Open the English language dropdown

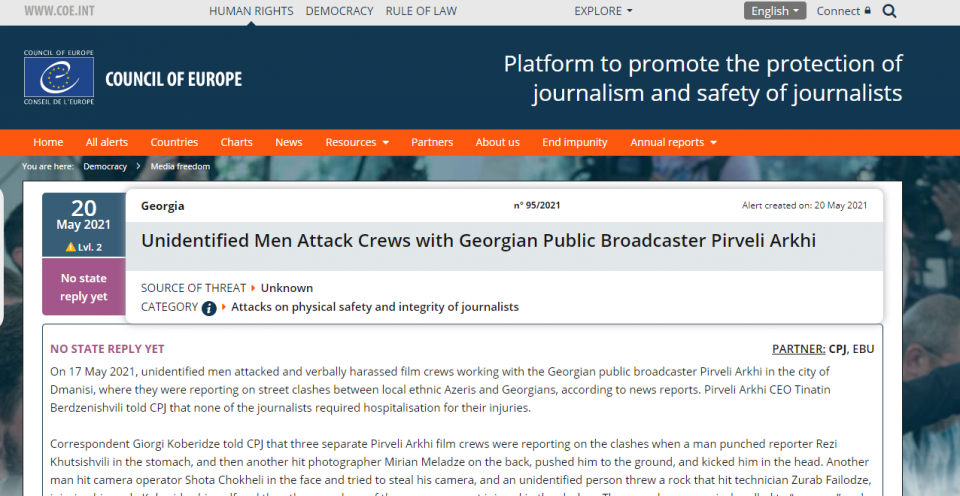[x=774, y=11]
